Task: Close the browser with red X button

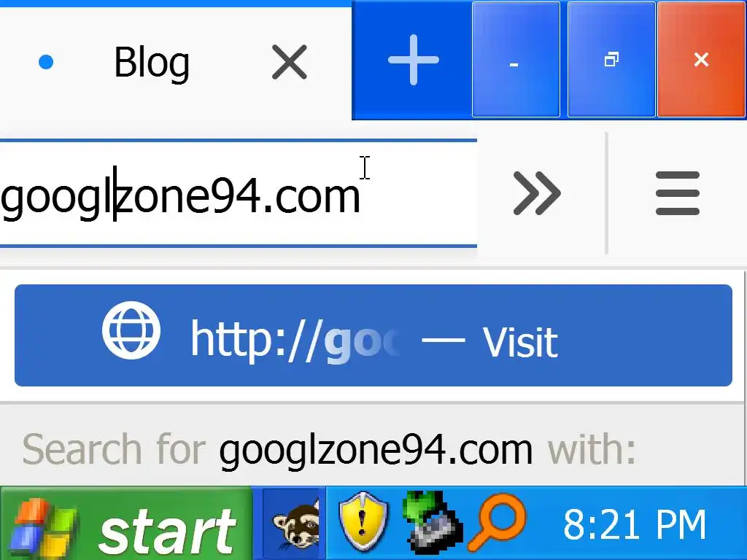Action: pyautogui.click(x=701, y=60)
